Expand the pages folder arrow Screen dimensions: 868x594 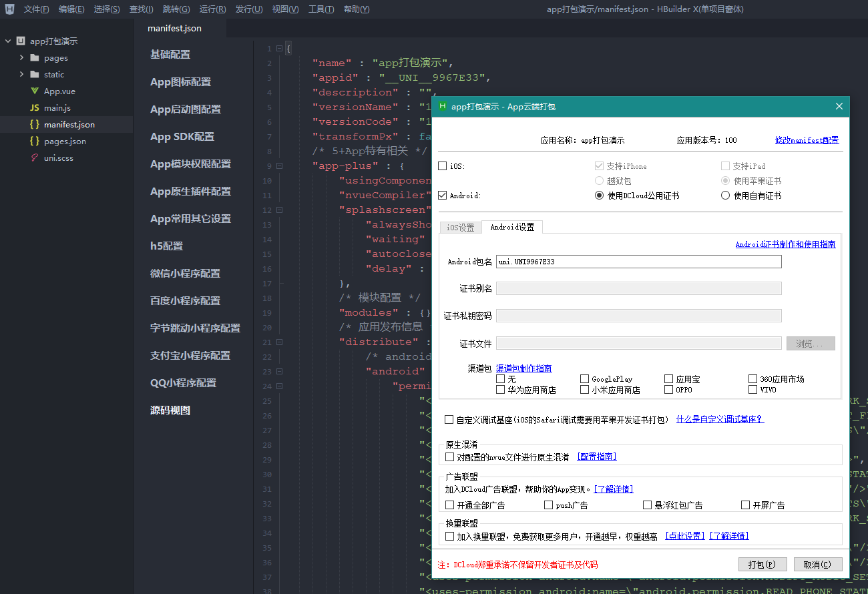click(x=21, y=58)
